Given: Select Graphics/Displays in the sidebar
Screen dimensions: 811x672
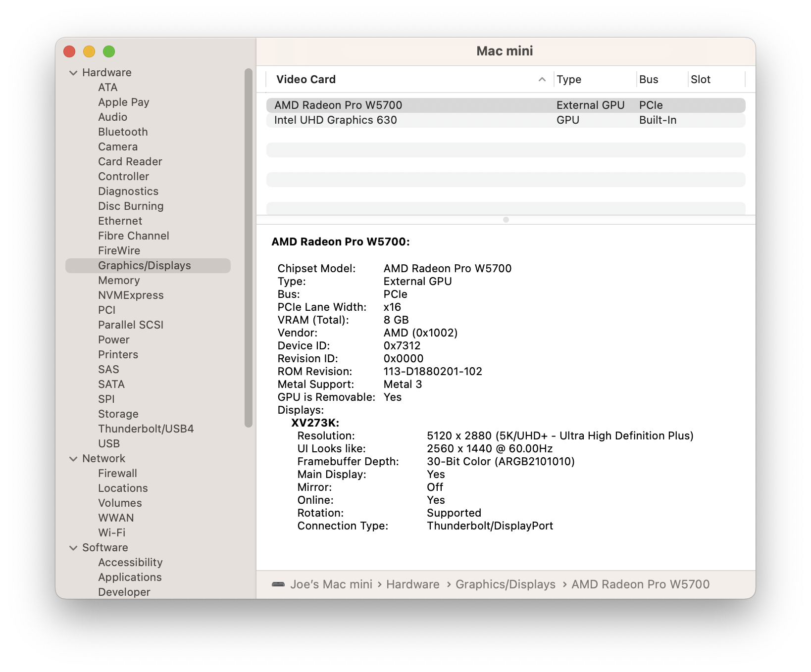Looking at the screenshot, I should [148, 266].
